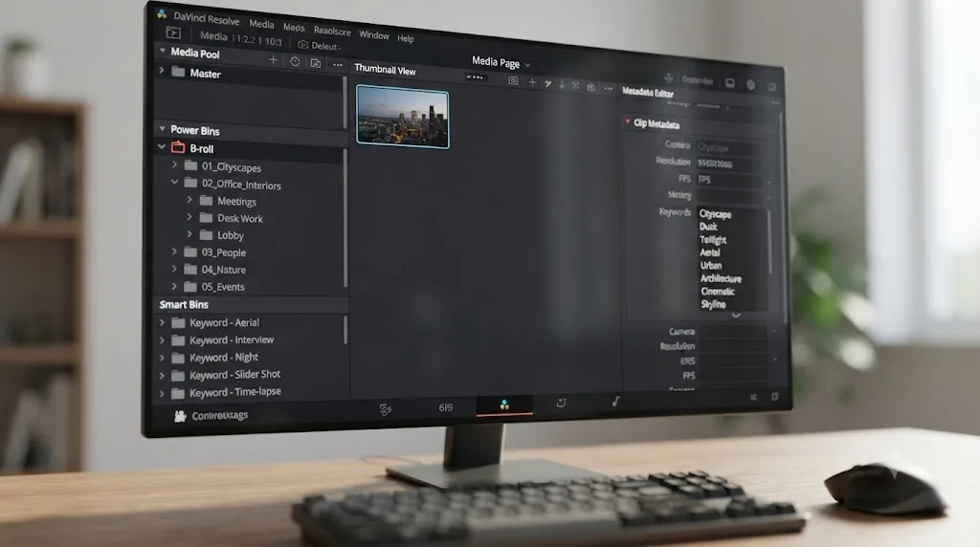Click the puzzle-piece icon bottom left

pyautogui.click(x=180, y=416)
